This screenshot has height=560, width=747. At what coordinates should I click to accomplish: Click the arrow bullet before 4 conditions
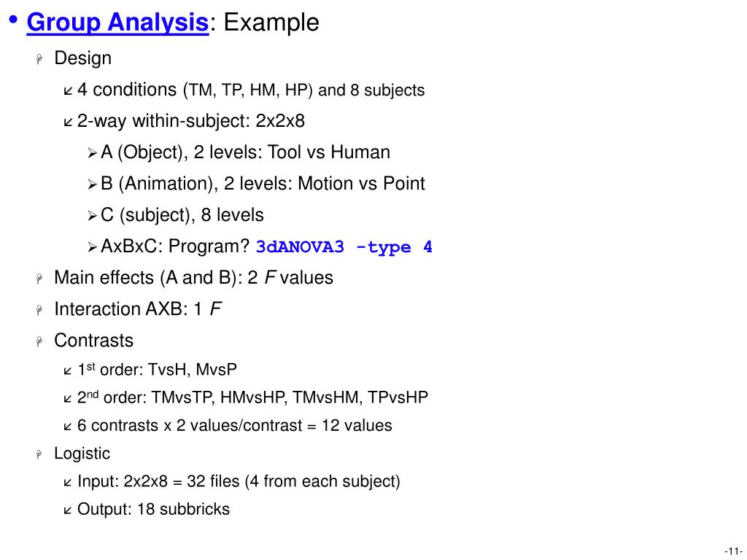click(x=68, y=90)
